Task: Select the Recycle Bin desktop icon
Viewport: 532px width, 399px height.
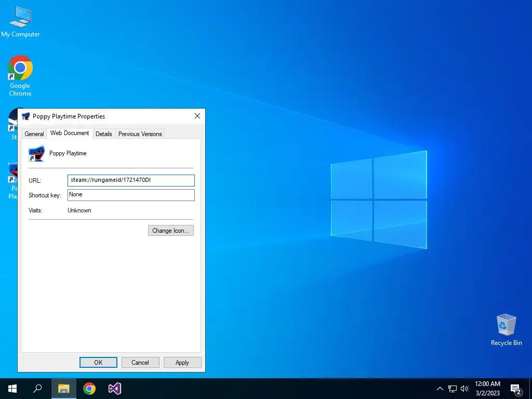Action: [x=506, y=330]
